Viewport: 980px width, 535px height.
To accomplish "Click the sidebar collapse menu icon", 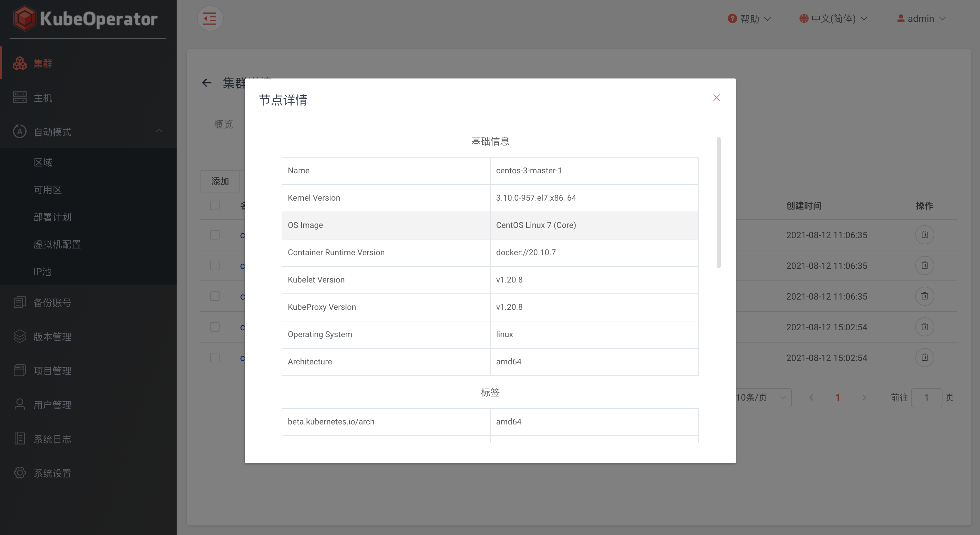I will click(210, 19).
